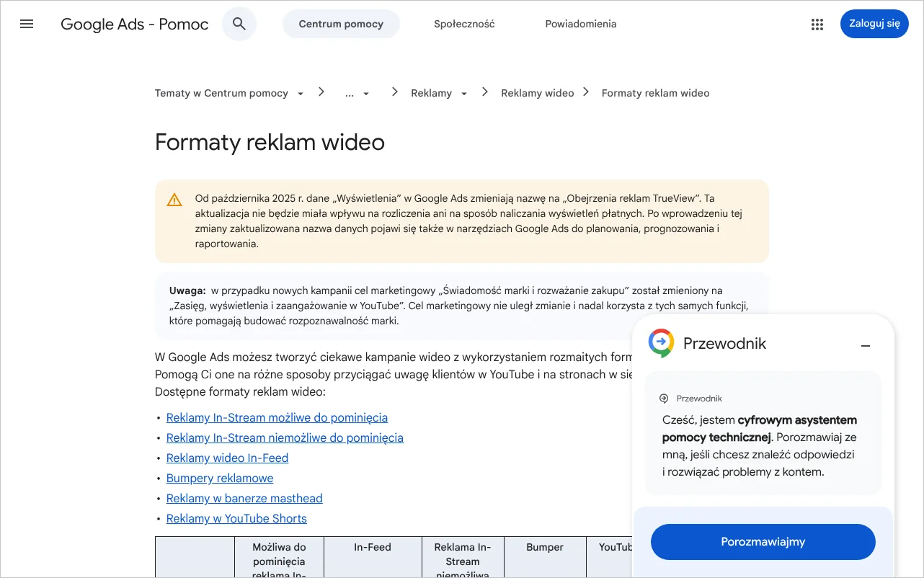The width and height of the screenshot is (924, 578).
Task: Open the Google apps grid
Action: (x=817, y=24)
